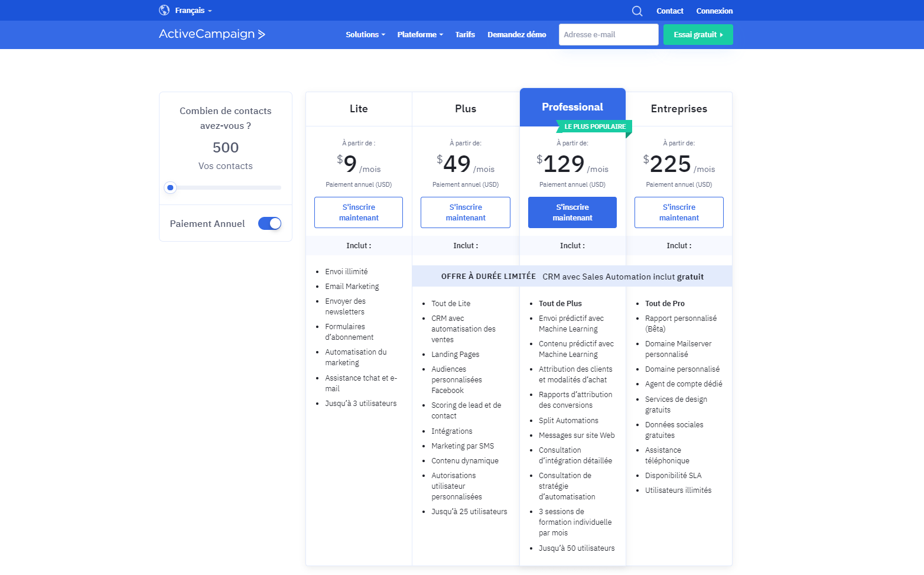
Task: Click 'Jusqu'à 50 utilisateurs' item
Action: tap(577, 548)
